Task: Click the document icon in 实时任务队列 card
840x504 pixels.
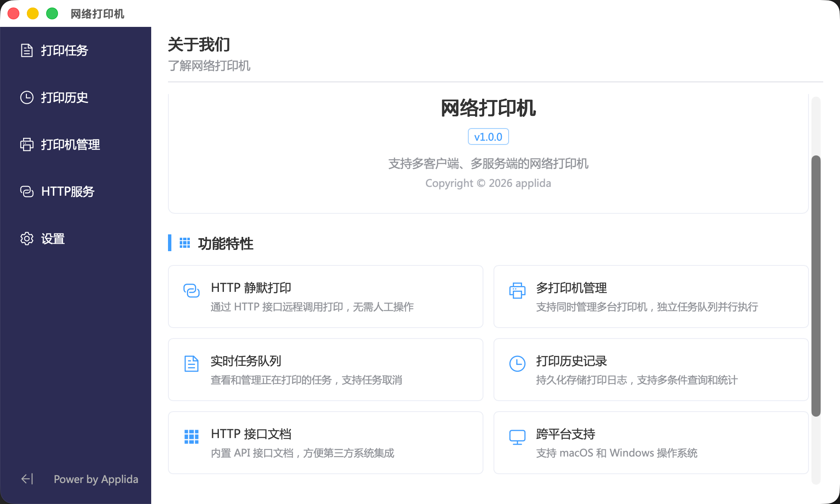Action: point(192,364)
